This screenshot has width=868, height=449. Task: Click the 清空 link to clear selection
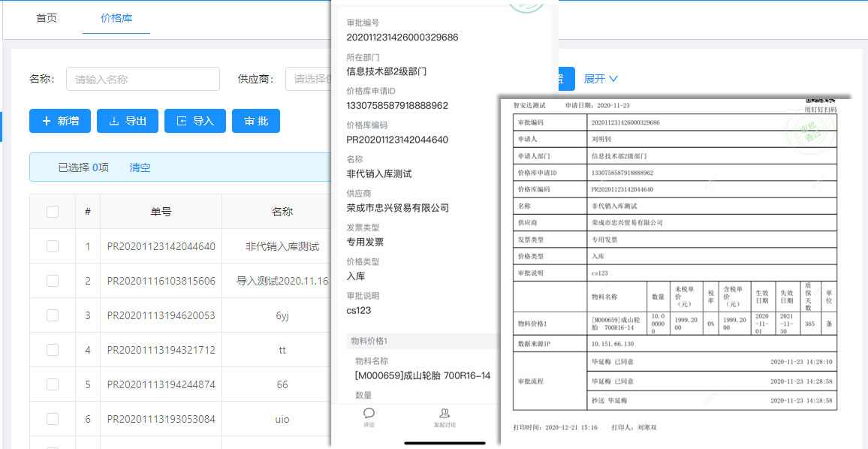click(x=140, y=167)
